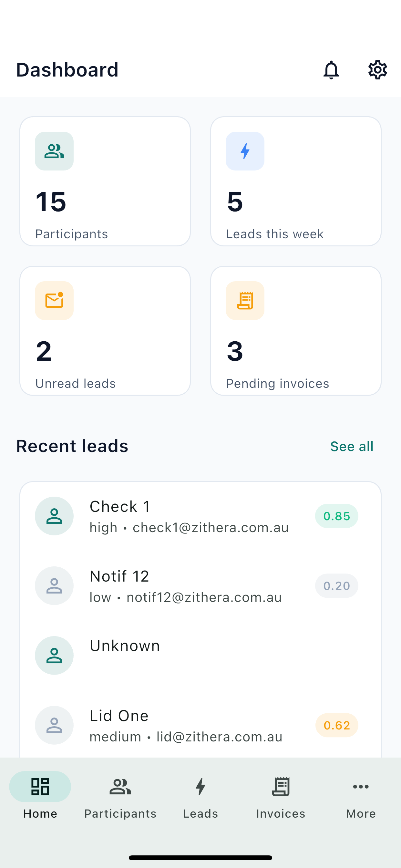The image size is (401, 868).
Task: Open the Notif 12 lead entry
Action: click(x=200, y=586)
